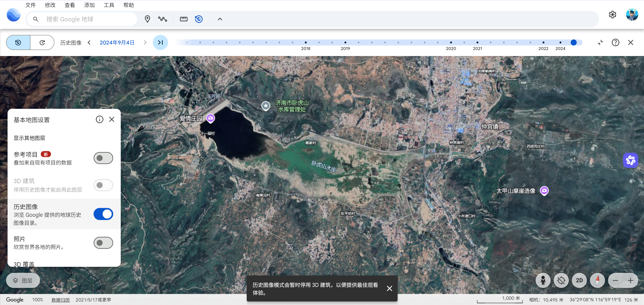Turn off the 历史图像 switch
Image resolution: width=644 pixels, height=305 pixels.
[103, 214]
